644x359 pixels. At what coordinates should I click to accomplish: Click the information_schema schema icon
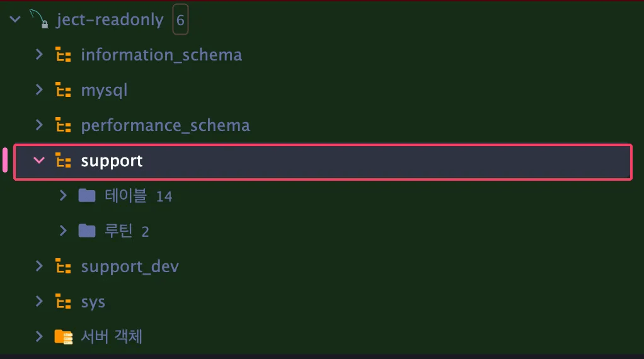[63, 55]
